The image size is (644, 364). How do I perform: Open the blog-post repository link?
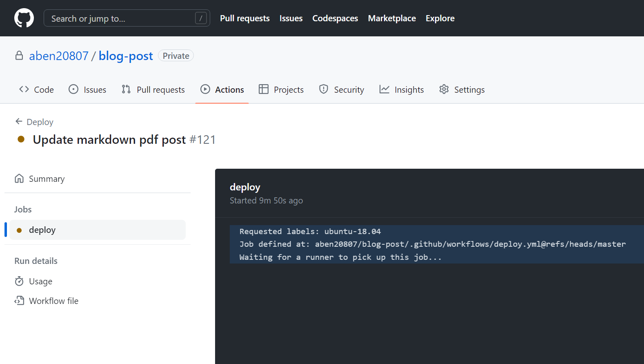[126, 56]
